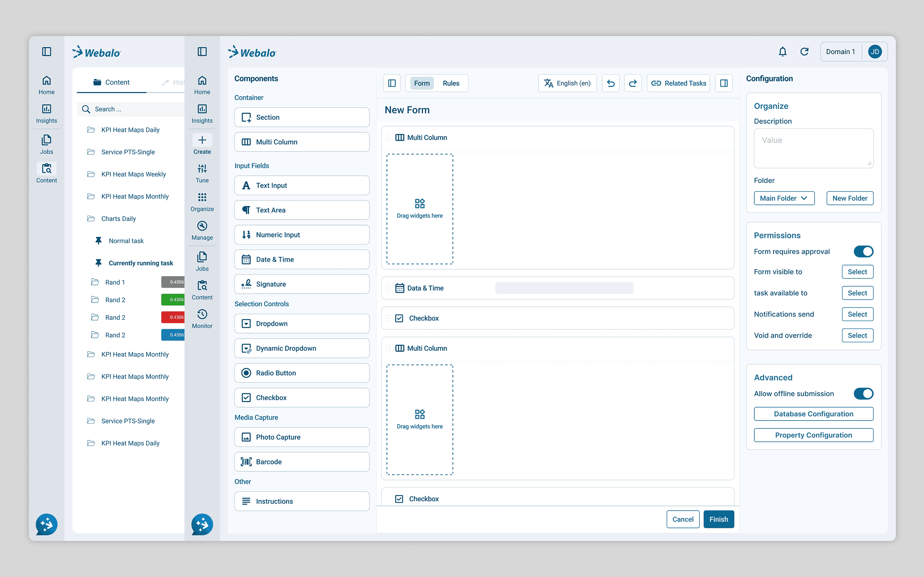The width and height of the screenshot is (924, 577).
Task: Click the redo arrow icon
Action: pos(633,83)
